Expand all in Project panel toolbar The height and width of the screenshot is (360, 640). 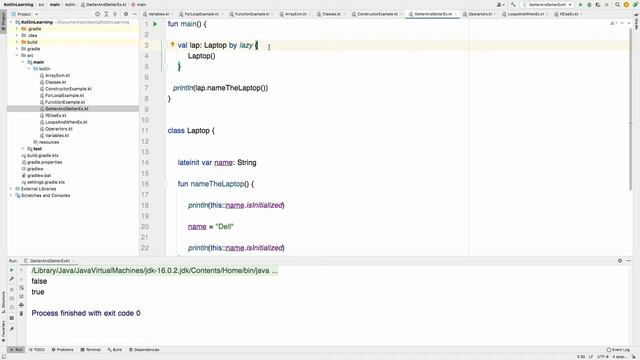point(106,14)
